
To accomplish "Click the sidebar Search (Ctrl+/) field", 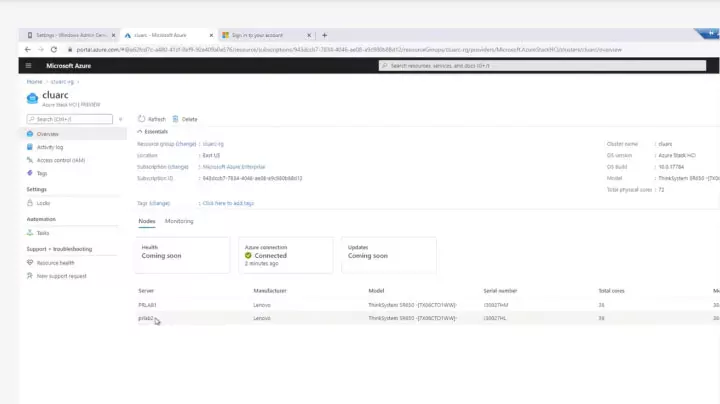I will tap(70, 119).
